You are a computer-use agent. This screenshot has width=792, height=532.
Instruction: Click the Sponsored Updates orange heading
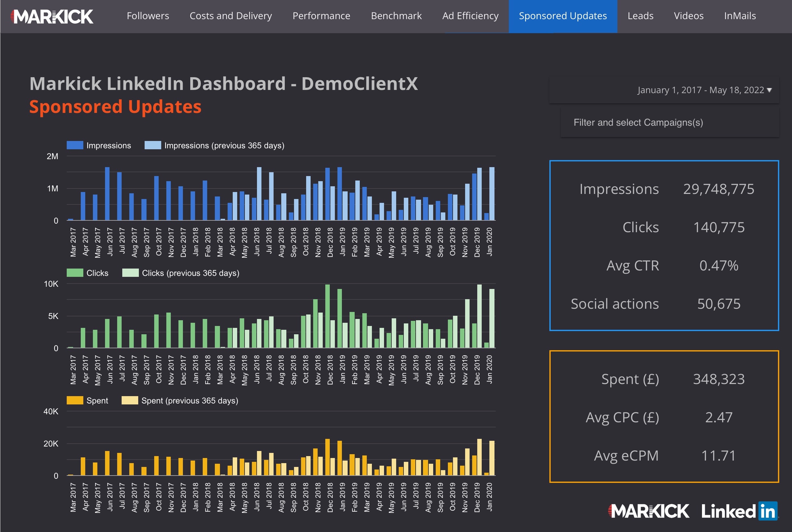[116, 107]
